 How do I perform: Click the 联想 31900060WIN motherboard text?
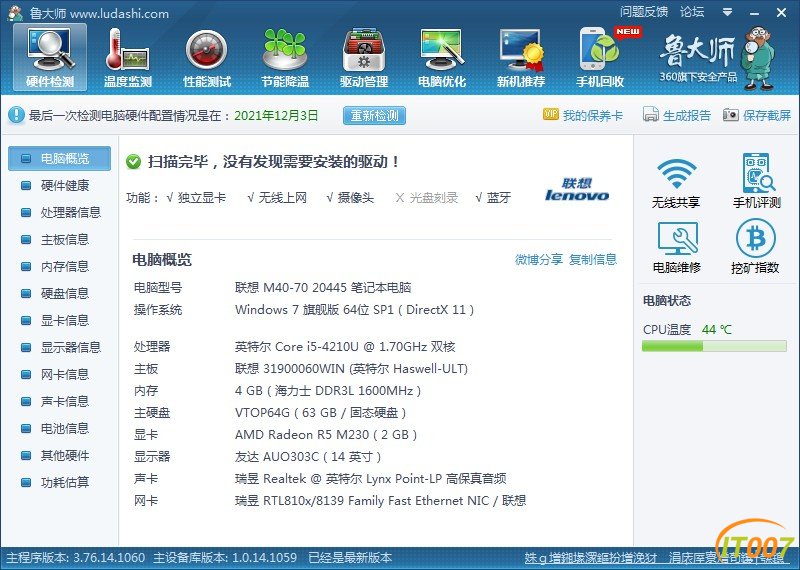(x=351, y=369)
